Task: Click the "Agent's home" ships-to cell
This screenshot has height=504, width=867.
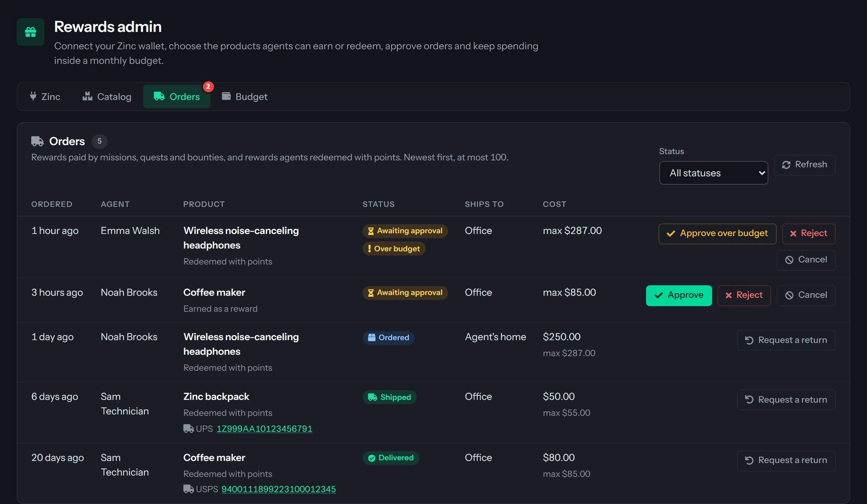Action: point(495,336)
